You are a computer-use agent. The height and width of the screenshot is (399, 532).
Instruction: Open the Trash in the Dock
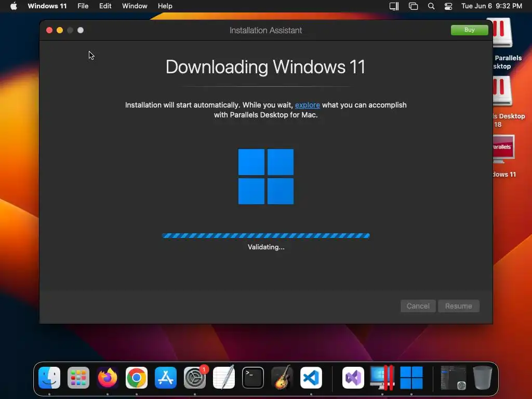tap(483, 378)
